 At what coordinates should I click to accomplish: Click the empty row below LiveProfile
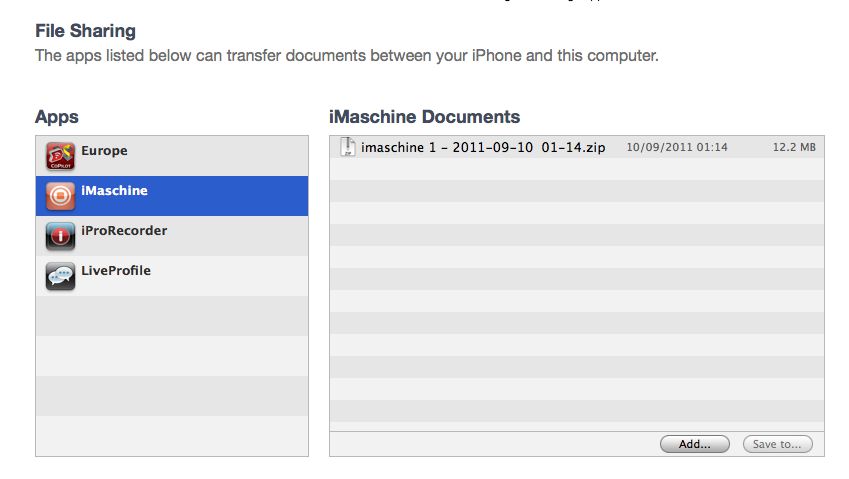[172, 316]
